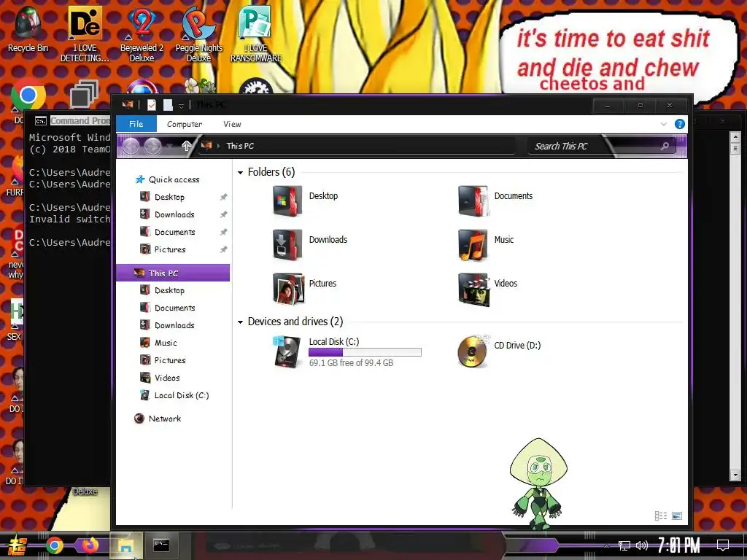Select pinned Downloads under Quick access
This screenshot has width=747, height=560.
(x=174, y=215)
